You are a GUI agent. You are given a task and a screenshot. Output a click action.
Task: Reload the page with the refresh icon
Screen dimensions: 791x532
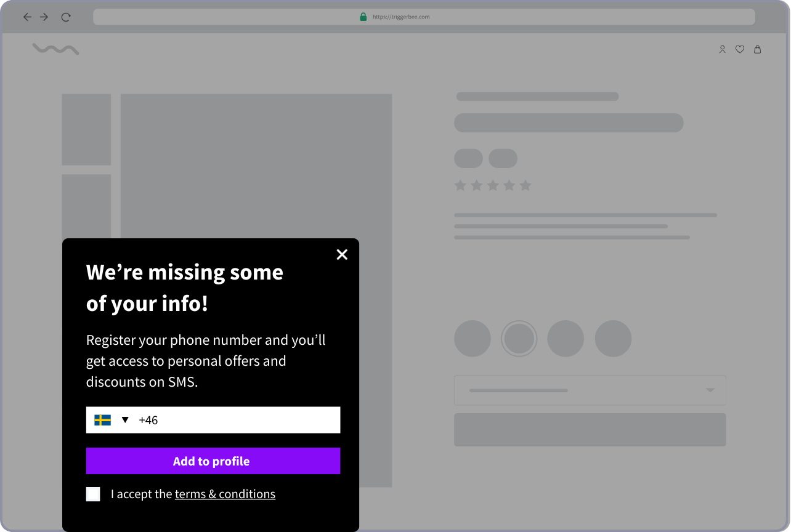coord(66,17)
